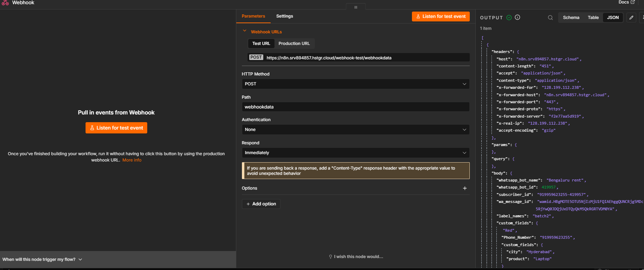Open the output search icon

point(550,18)
